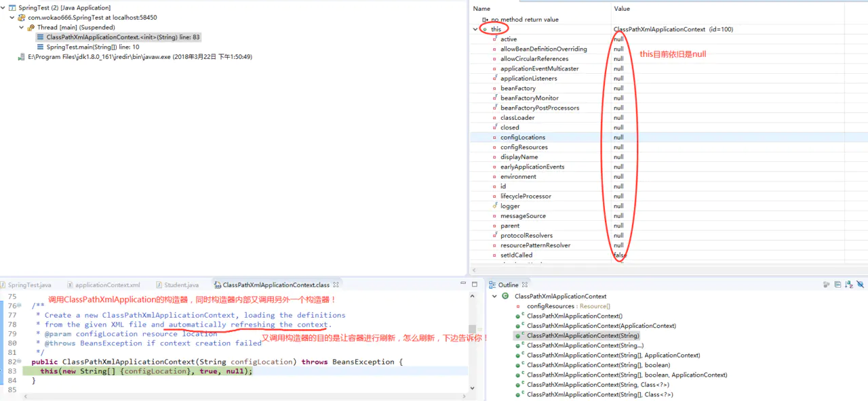Click the field icon next to configResources variable
This screenshot has width=868, height=401.
pos(494,147)
